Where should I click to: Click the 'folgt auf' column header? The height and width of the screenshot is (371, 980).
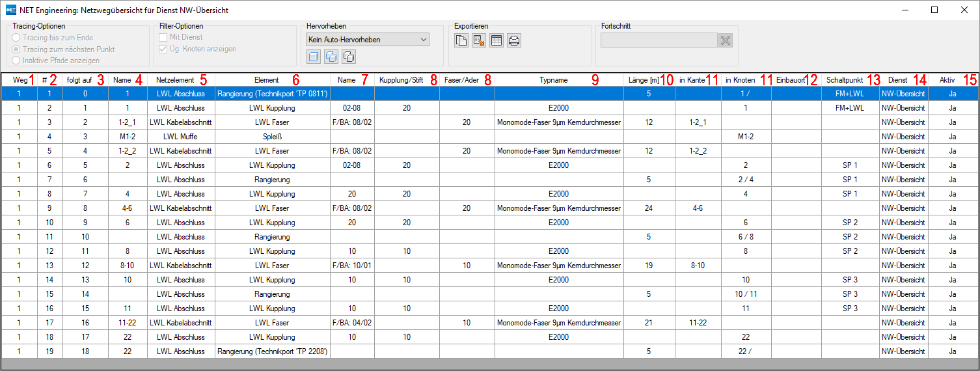[x=85, y=79]
